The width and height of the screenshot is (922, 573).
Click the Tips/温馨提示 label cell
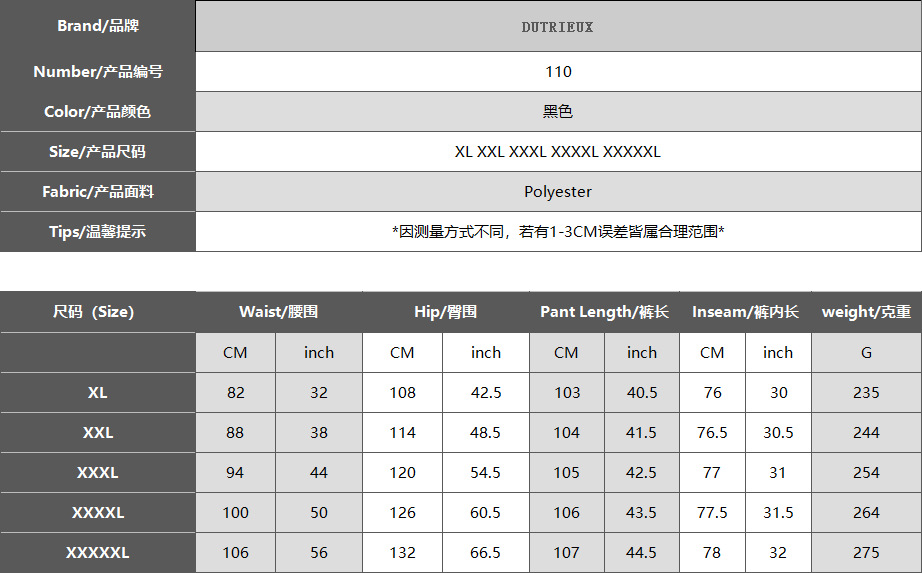(x=97, y=232)
